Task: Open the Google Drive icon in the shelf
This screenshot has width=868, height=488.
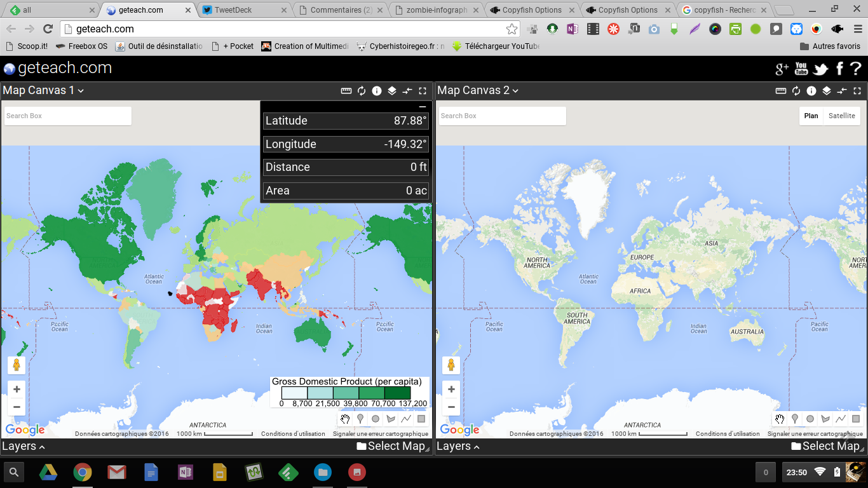Action: click(x=48, y=473)
